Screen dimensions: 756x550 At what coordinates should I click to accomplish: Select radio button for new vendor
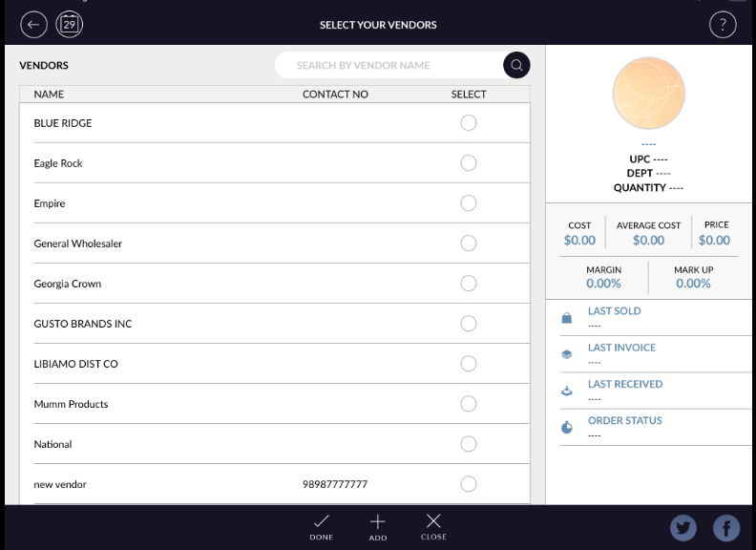click(x=468, y=484)
